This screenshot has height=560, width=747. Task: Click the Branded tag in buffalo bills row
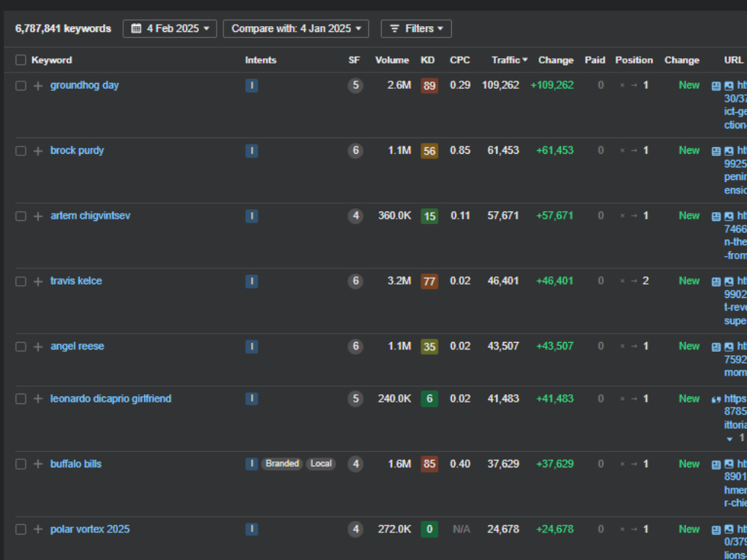282,464
